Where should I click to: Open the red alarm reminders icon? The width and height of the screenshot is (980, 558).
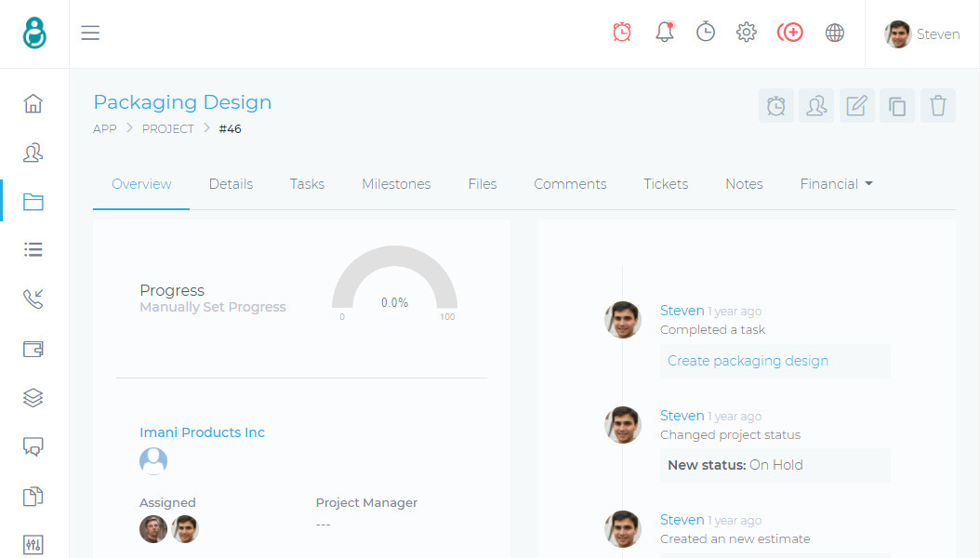point(622,33)
